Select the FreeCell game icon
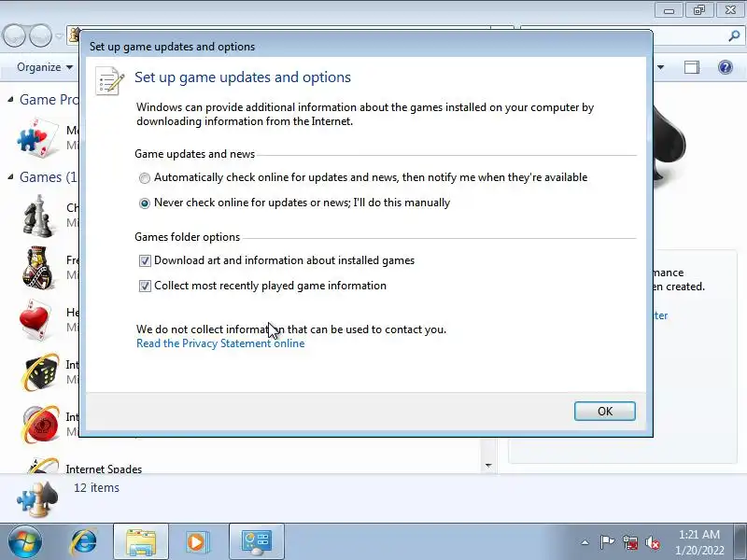 tap(38, 268)
